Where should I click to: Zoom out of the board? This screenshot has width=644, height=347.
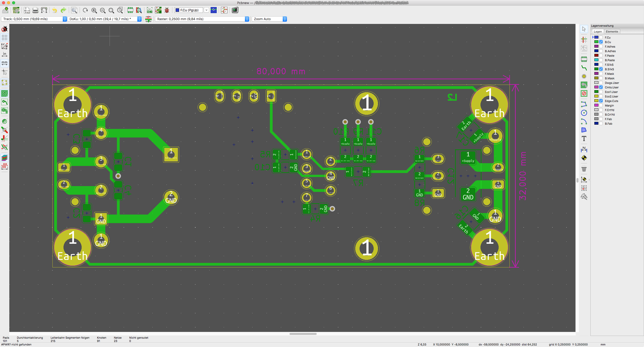click(x=103, y=10)
